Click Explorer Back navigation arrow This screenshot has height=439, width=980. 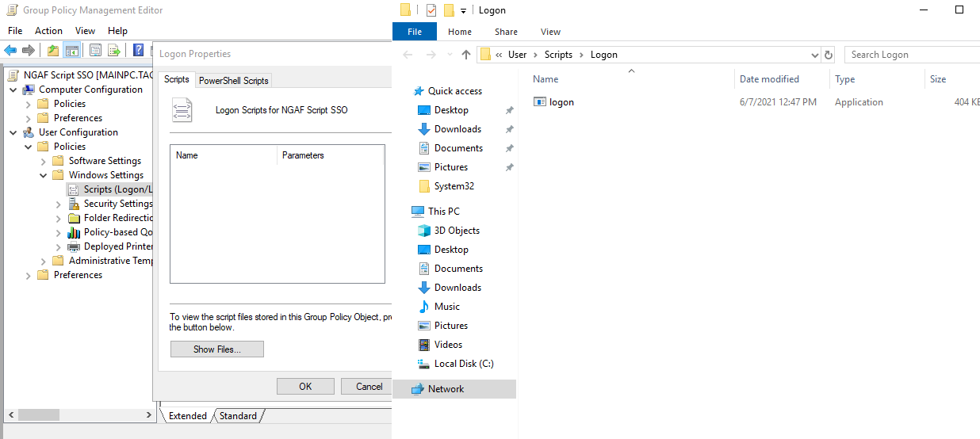(408, 55)
